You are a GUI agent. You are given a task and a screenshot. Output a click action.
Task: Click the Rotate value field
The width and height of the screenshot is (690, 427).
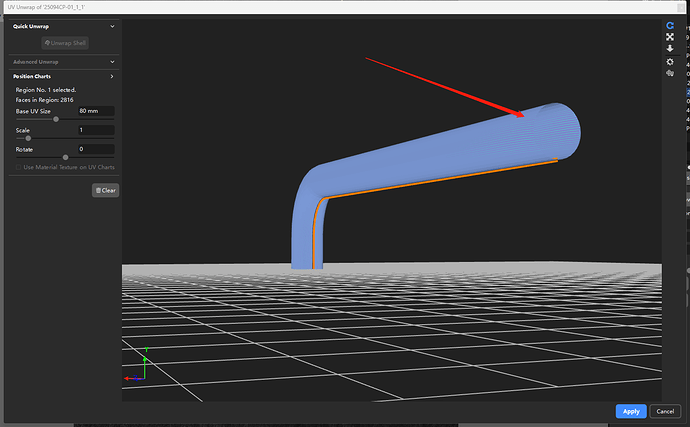[96, 149]
